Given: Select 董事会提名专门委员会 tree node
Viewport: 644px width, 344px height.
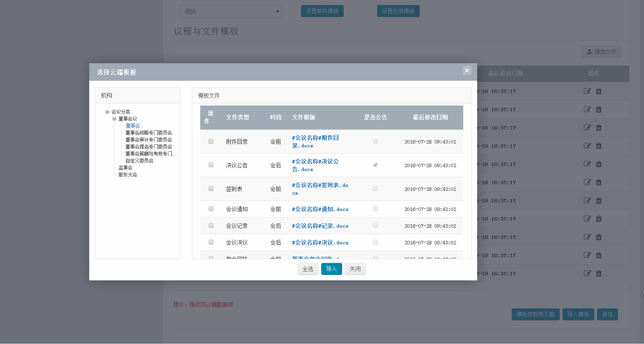Looking at the screenshot, I should tap(149, 147).
